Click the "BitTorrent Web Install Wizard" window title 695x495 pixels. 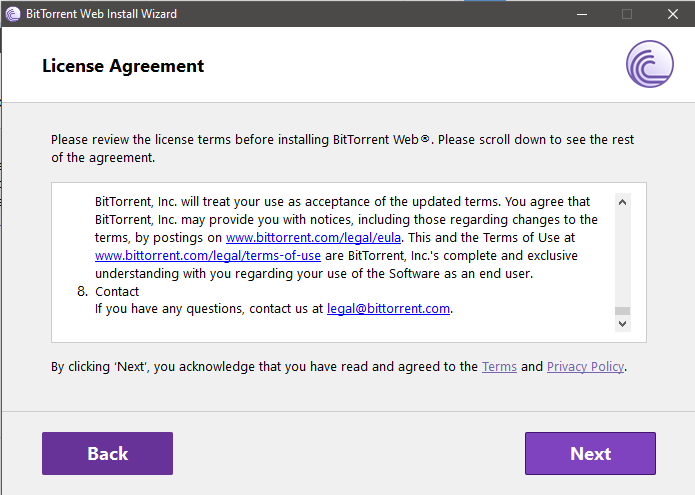(101, 14)
